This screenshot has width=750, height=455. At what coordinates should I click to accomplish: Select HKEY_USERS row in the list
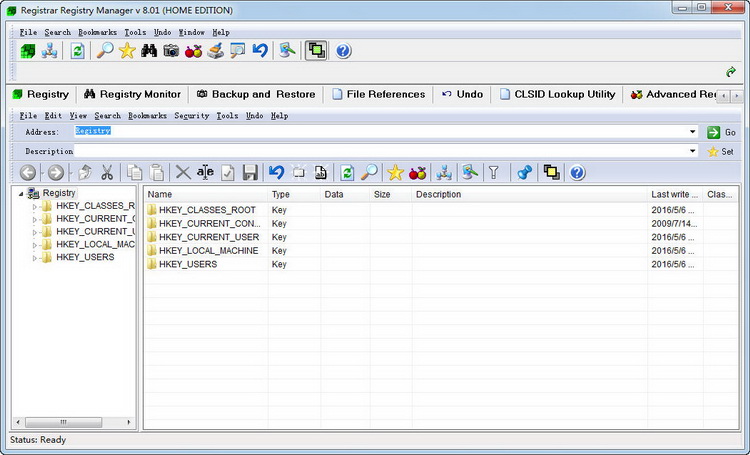click(441, 264)
